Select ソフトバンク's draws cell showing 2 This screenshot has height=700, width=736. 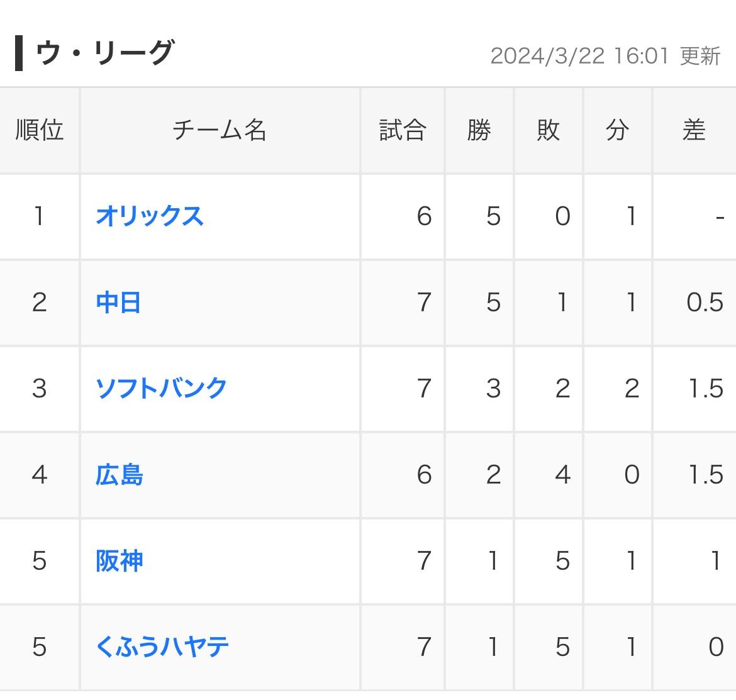click(x=618, y=389)
